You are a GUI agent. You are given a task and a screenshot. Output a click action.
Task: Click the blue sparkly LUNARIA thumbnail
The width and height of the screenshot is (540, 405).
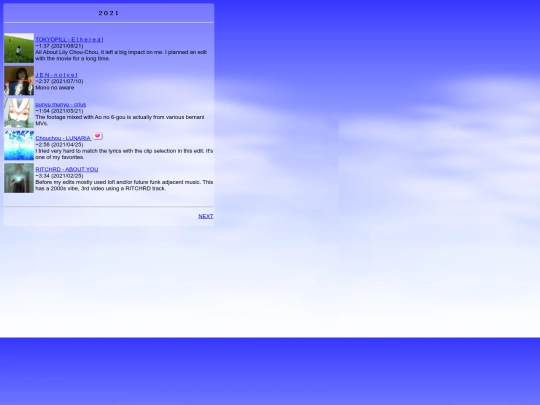[19, 145]
